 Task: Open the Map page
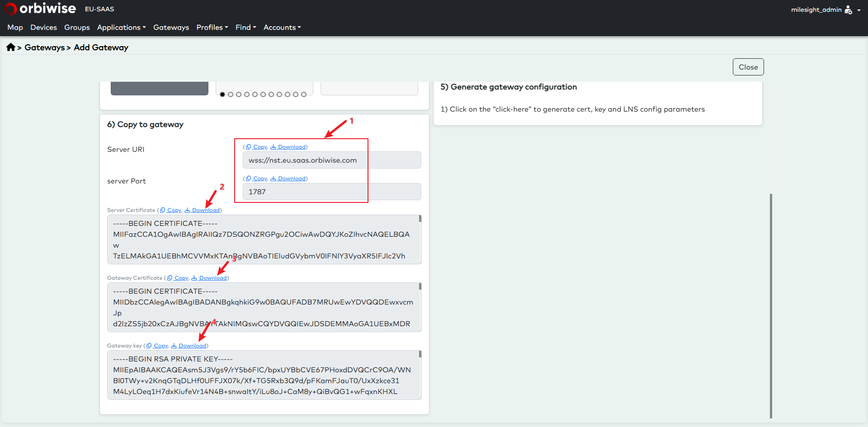coord(15,27)
